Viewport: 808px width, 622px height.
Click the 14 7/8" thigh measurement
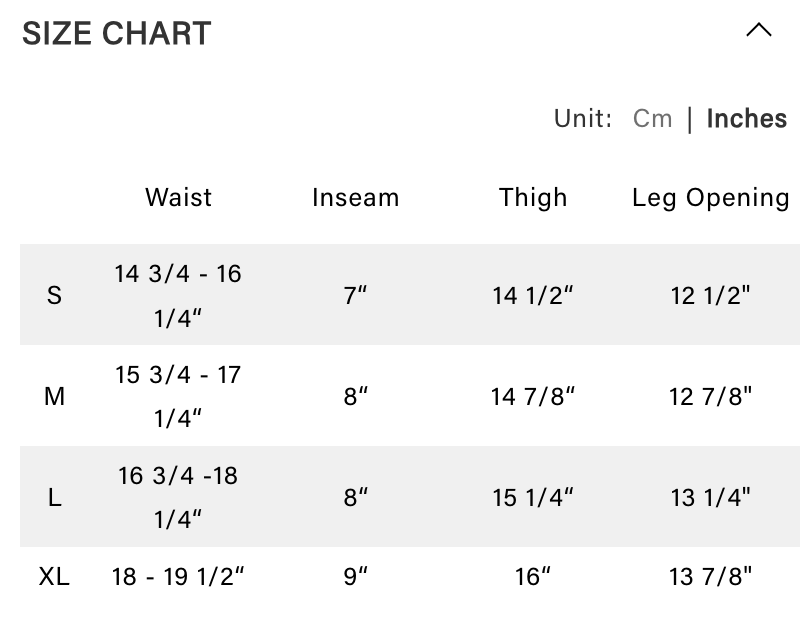tap(533, 396)
